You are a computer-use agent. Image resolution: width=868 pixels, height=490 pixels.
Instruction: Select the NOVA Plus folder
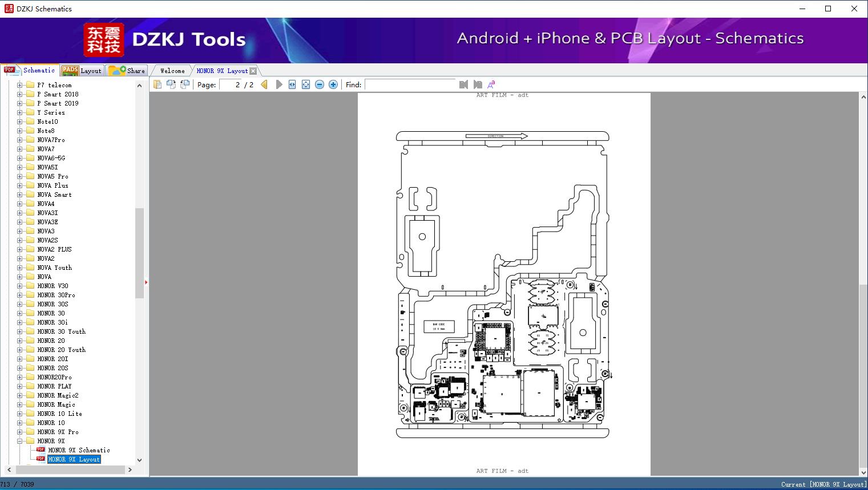[53, 185]
